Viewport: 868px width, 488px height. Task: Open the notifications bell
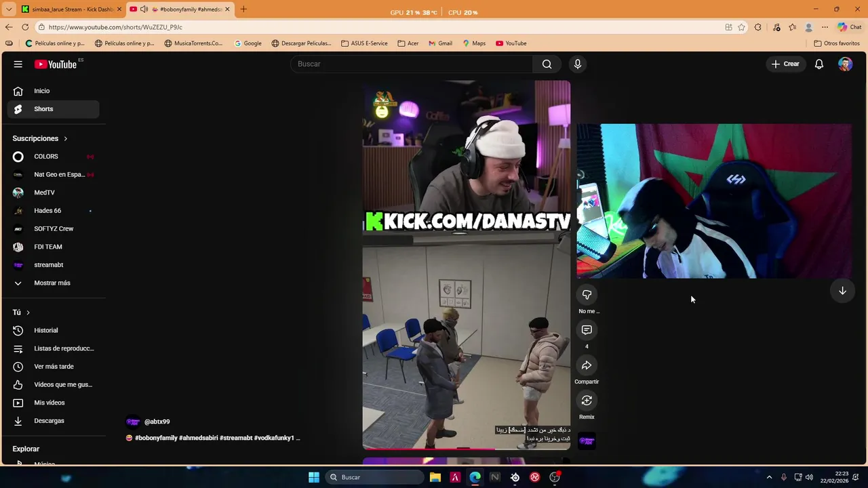[x=819, y=64]
